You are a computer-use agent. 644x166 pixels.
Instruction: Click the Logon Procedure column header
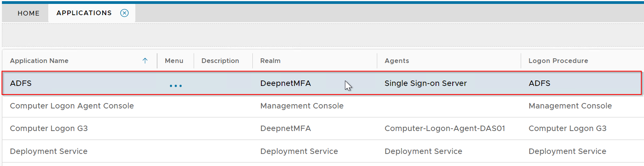pyautogui.click(x=558, y=61)
